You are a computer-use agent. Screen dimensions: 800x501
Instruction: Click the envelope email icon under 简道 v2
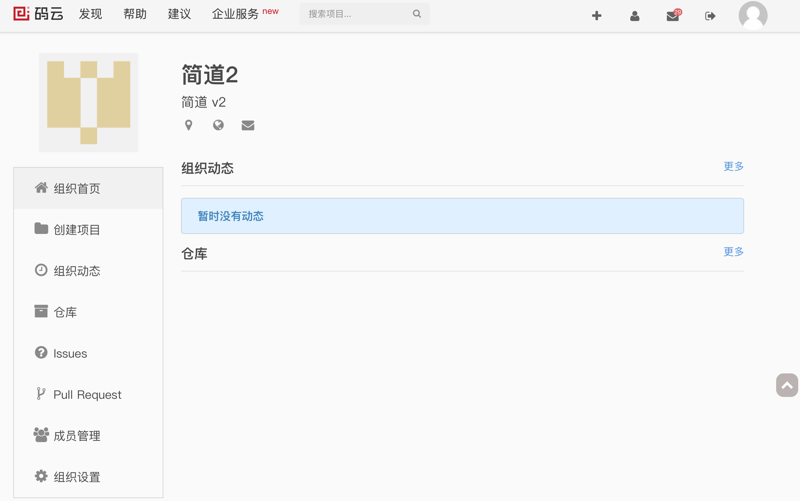coord(248,125)
